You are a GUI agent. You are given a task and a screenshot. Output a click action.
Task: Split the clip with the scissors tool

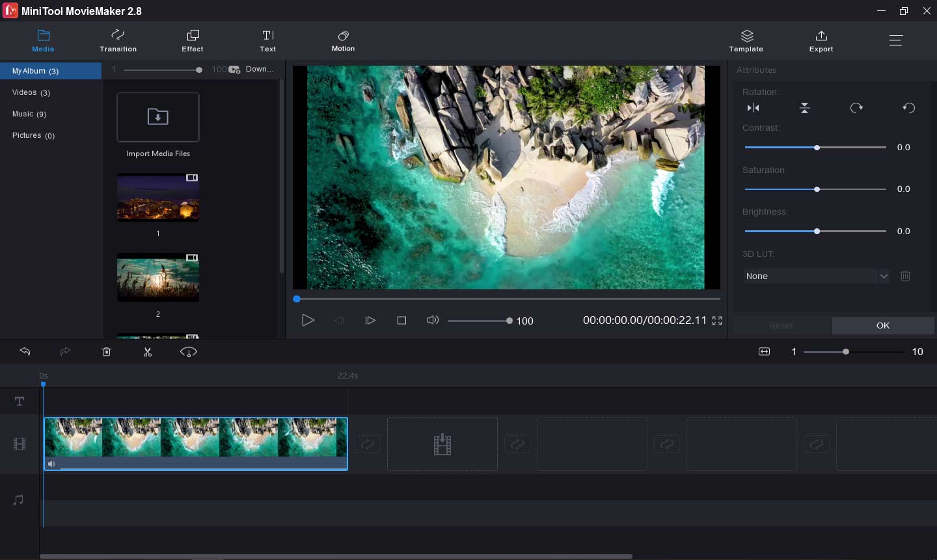click(148, 351)
